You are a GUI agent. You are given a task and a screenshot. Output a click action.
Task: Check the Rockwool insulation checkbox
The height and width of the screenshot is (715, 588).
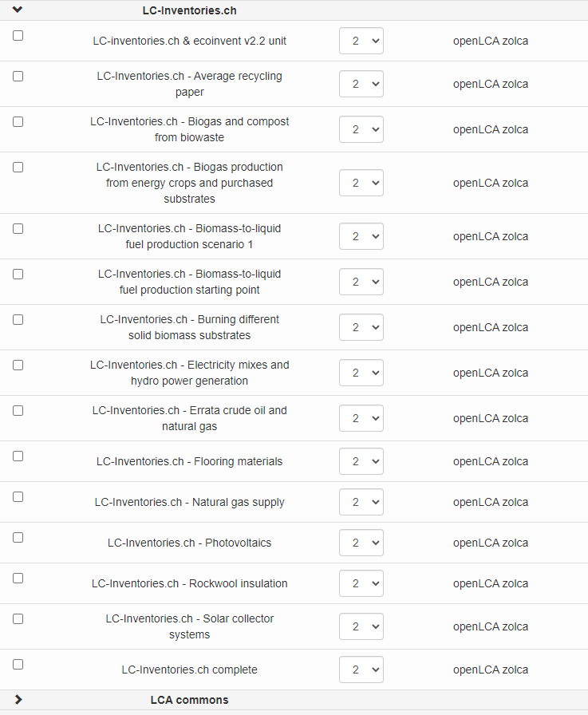click(18, 578)
